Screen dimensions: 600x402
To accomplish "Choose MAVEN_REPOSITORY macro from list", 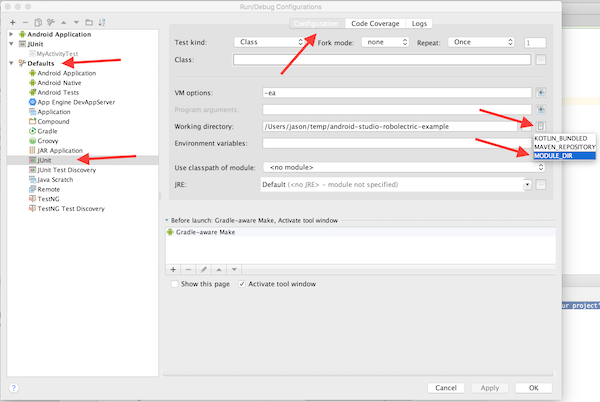I will coord(564,147).
